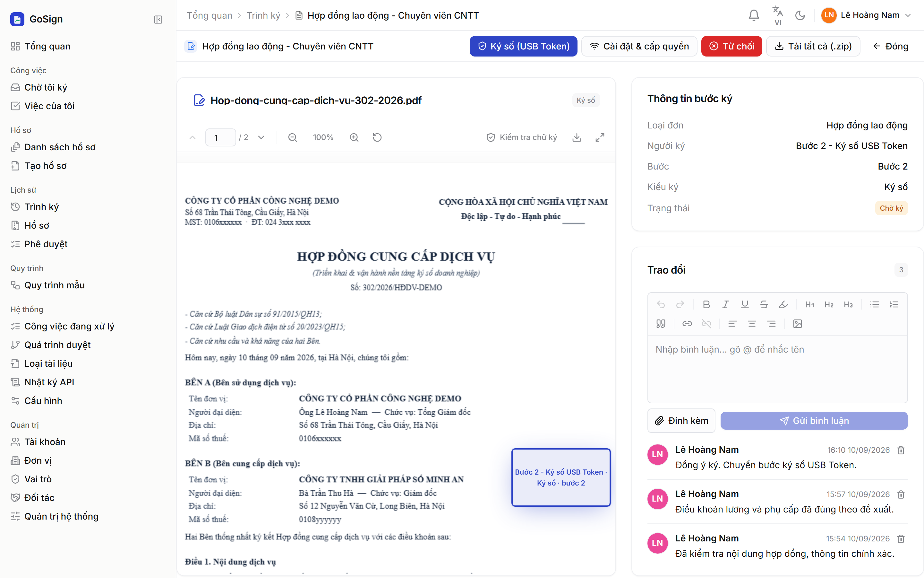Image resolution: width=924 pixels, height=578 pixels.
Task: Click Đính kèm attachment button
Action: pos(681,421)
